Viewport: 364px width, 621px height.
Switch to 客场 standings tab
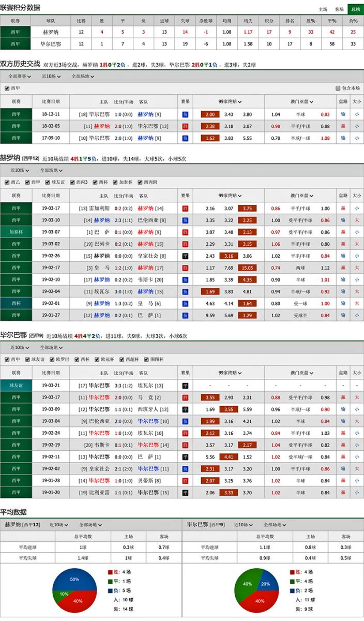point(340,9)
